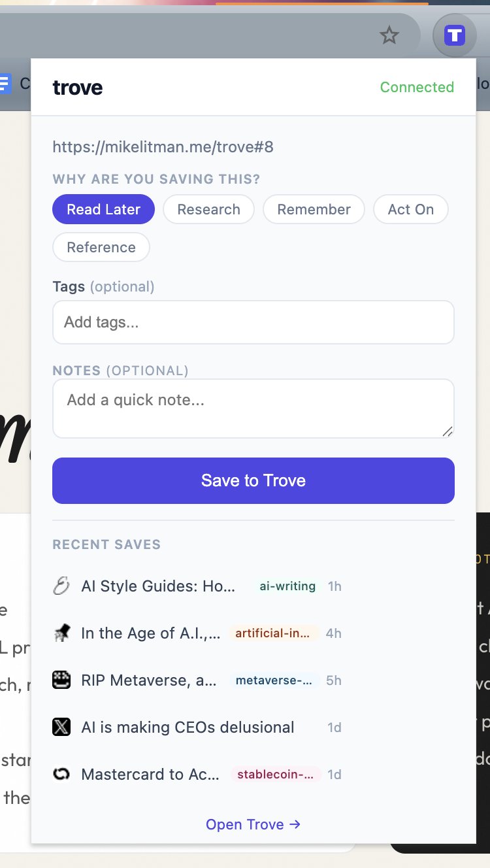Select the Research reason chip

[208, 209]
